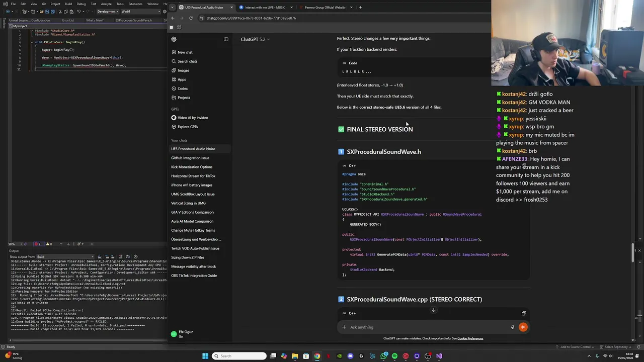Open the Images section in ChatGPT
The height and width of the screenshot is (362, 644).
(199, 70)
